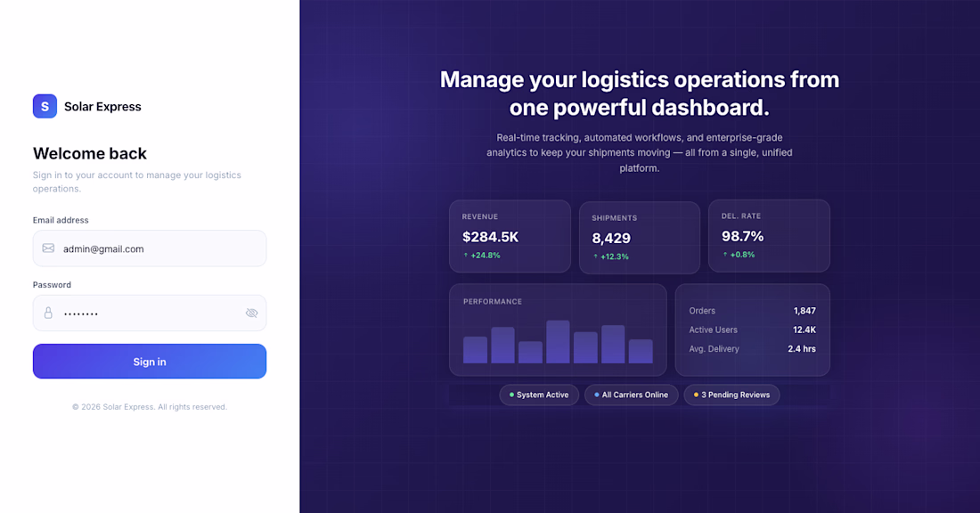The height and width of the screenshot is (513, 980).
Task: Open the Revenue $284.5K stat card
Action: 510,236
